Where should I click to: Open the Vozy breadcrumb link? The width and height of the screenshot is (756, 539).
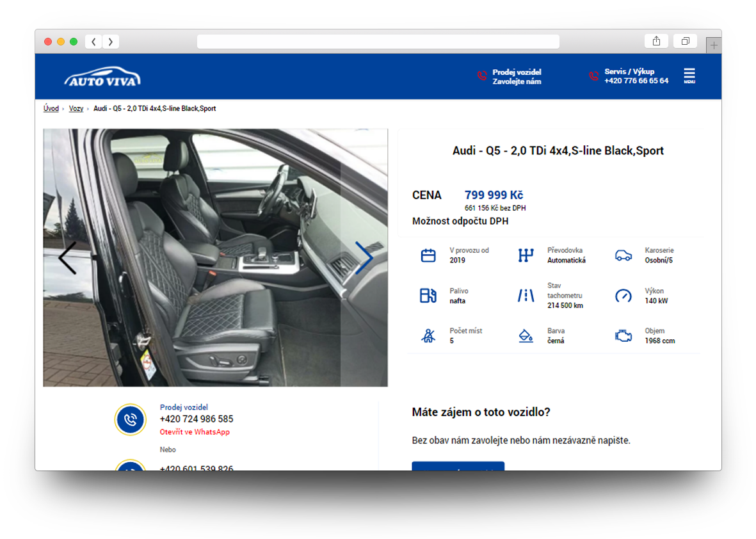(x=76, y=108)
